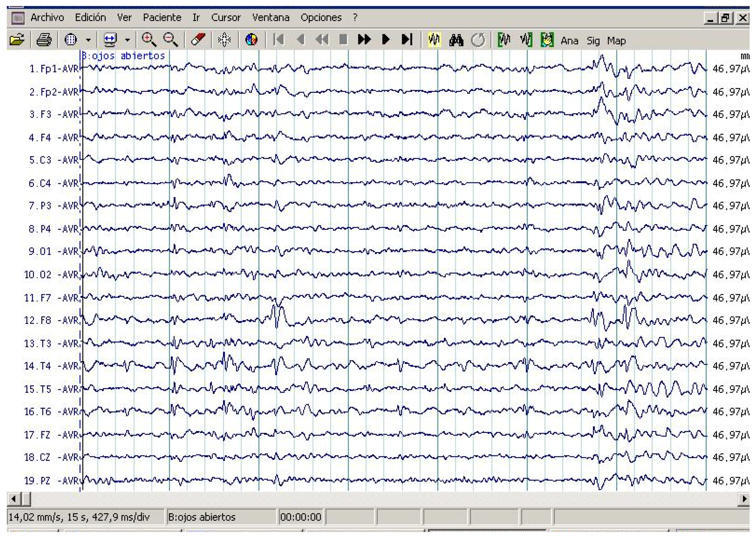The width and height of the screenshot is (756, 538).
Task: Expand the display settings dropdown
Action: [x=128, y=40]
